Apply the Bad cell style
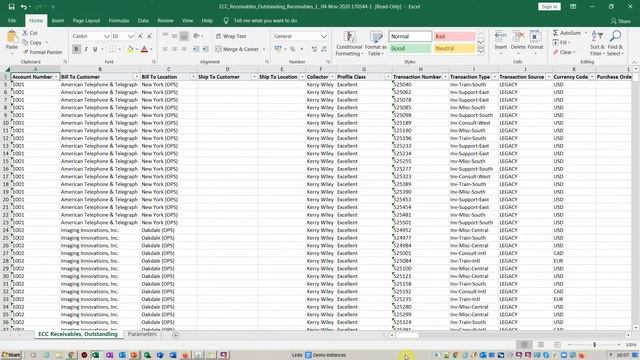Viewport: 640px width, 360px height. tap(455, 36)
